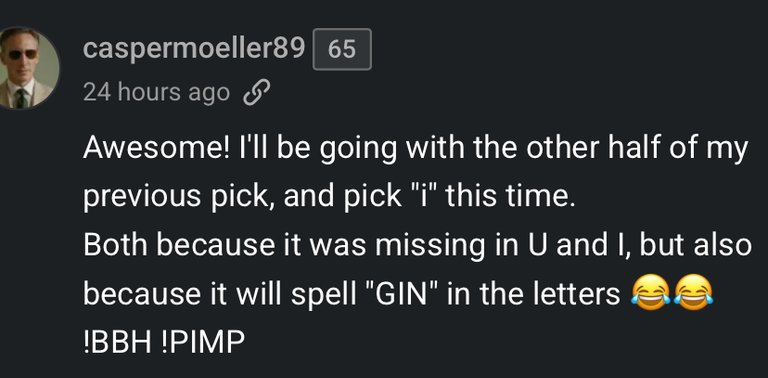Click the word "previous" in the comment
Screen dimensions: 768x378
(x=142, y=198)
